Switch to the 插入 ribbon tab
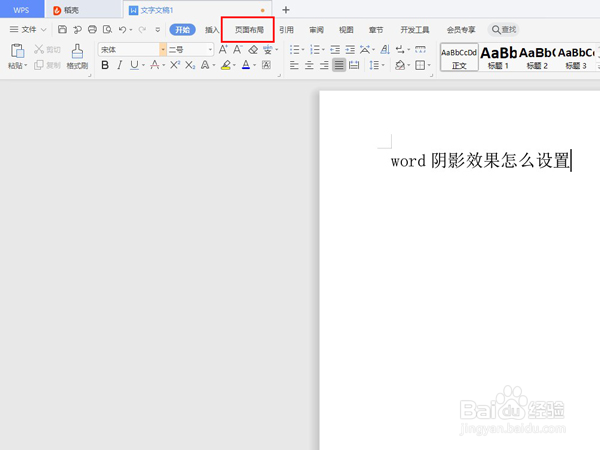This screenshot has width=600, height=450. (212, 29)
